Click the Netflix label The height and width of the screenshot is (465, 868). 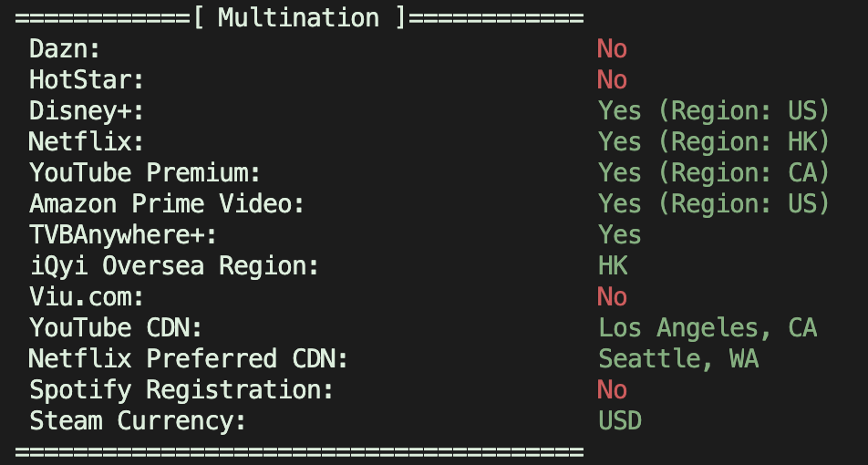(x=87, y=142)
